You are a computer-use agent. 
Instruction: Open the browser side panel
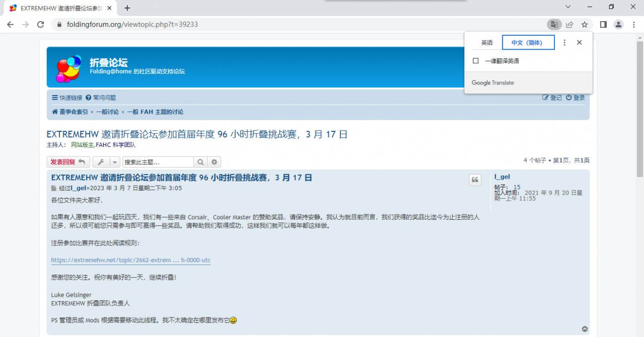[603, 24]
